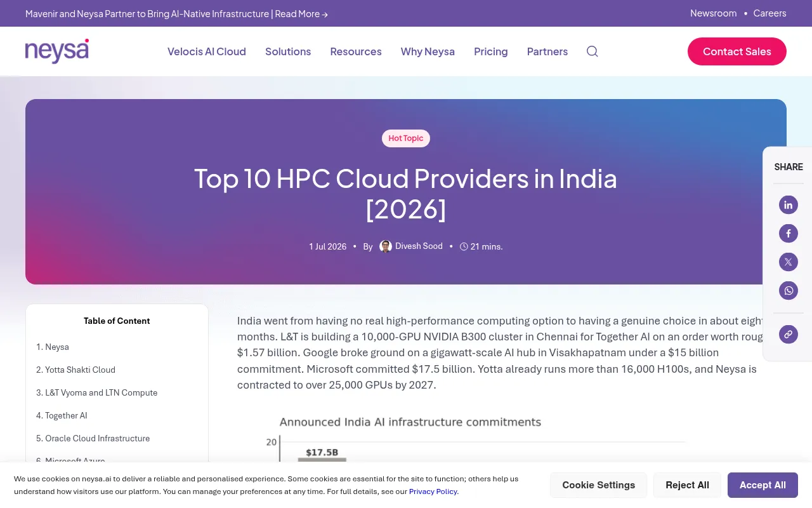The height and width of the screenshot is (508, 812).
Task: Reject all cookies
Action: pos(687,485)
